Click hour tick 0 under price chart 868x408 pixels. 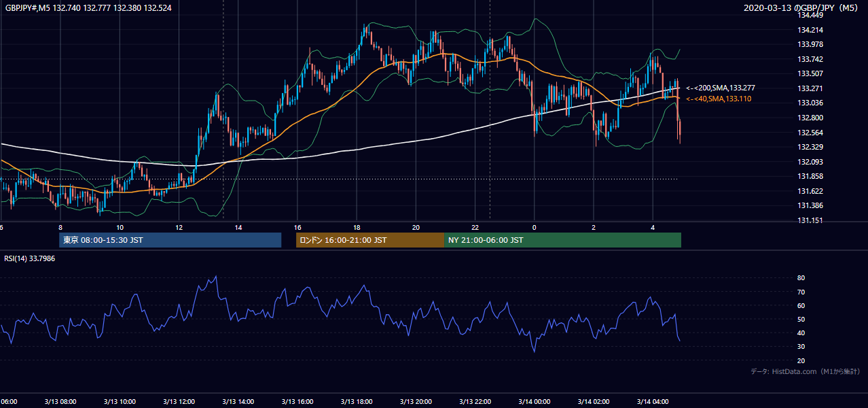coord(535,227)
